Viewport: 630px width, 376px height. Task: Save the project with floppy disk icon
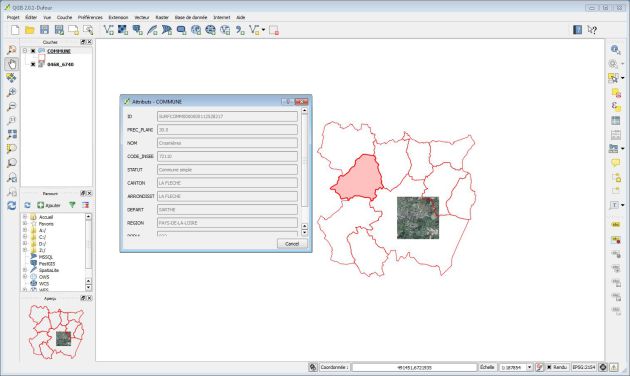(x=44, y=30)
